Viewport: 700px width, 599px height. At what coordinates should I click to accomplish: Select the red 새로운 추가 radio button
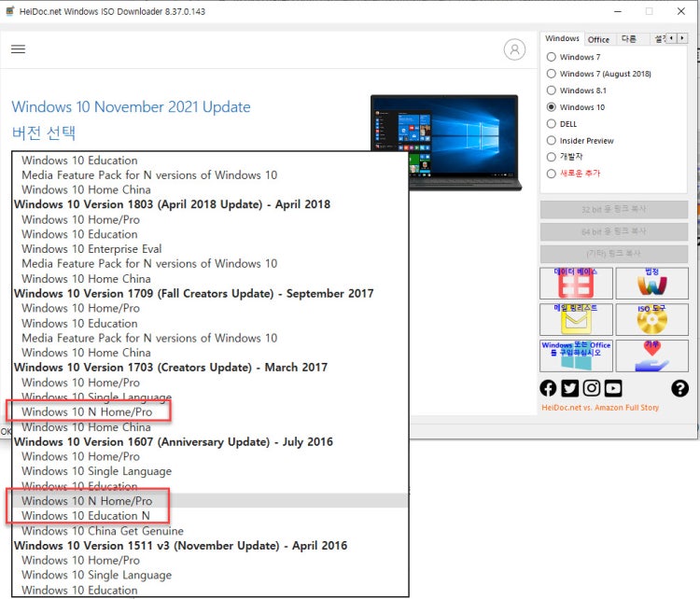(552, 174)
